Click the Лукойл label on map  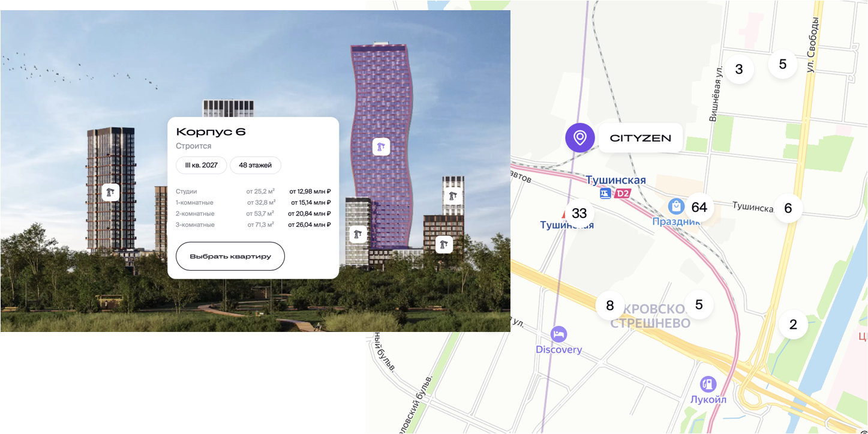pyautogui.click(x=708, y=399)
